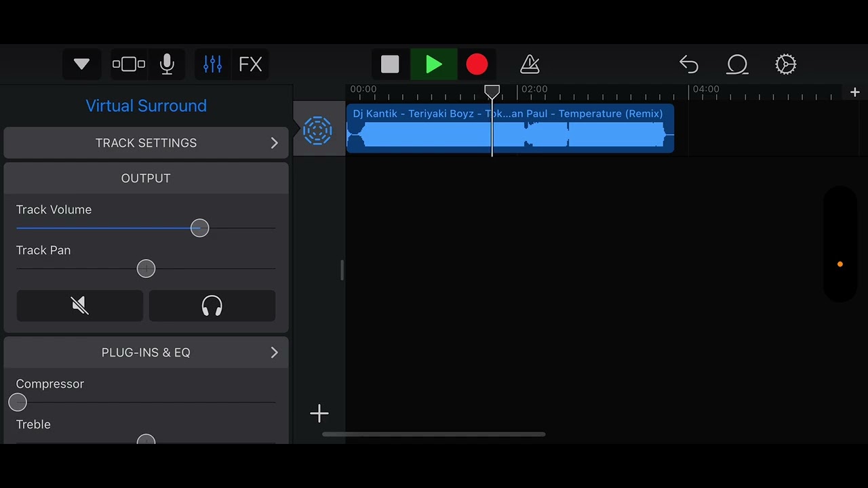Solo the track with headphones button

212,306
